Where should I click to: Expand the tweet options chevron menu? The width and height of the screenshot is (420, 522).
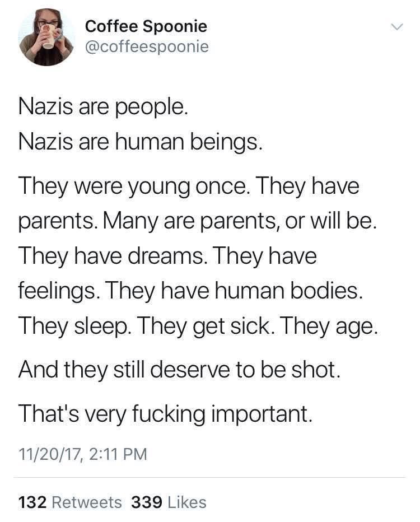(396, 27)
